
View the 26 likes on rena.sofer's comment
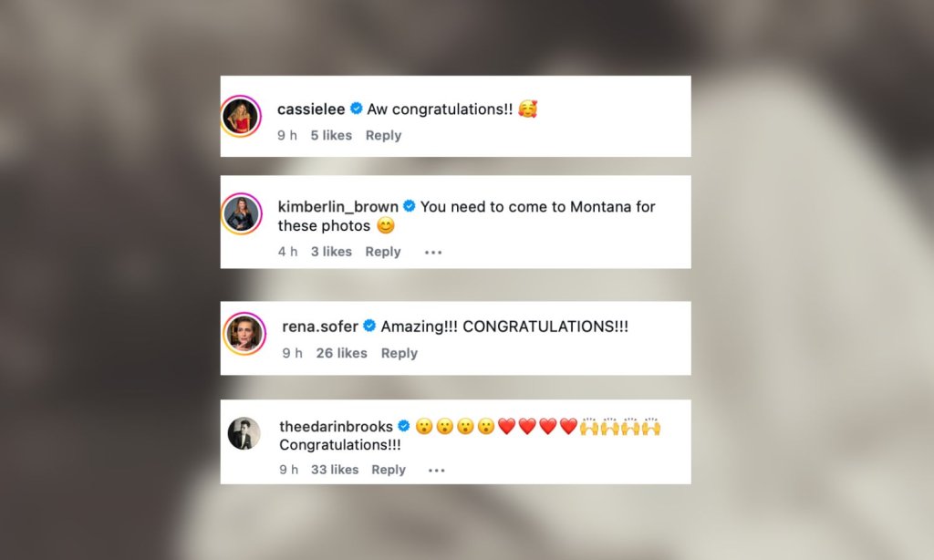pos(341,353)
